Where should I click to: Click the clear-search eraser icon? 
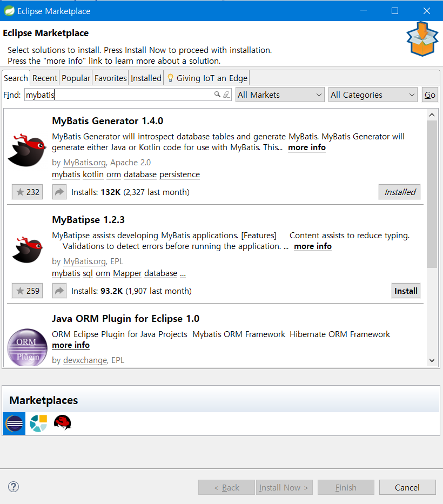(225, 95)
